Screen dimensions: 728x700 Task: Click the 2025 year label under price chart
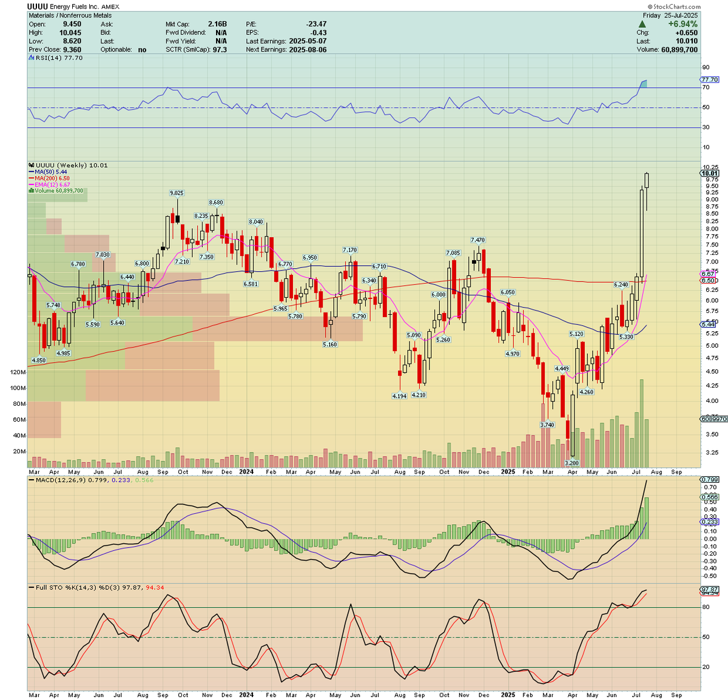point(508,472)
